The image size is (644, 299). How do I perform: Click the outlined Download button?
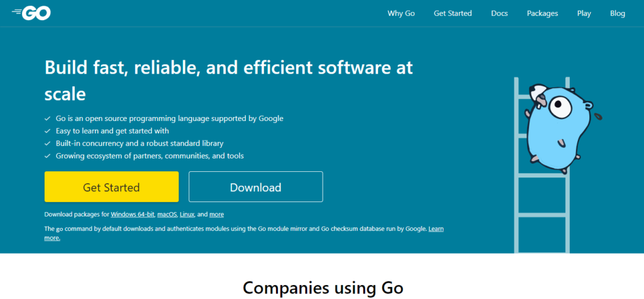[x=255, y=187]
